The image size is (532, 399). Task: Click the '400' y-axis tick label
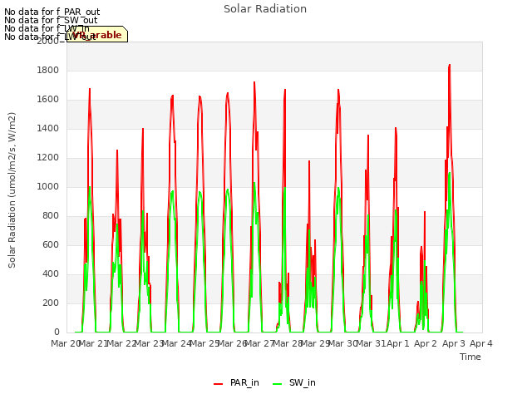[51, 274]
